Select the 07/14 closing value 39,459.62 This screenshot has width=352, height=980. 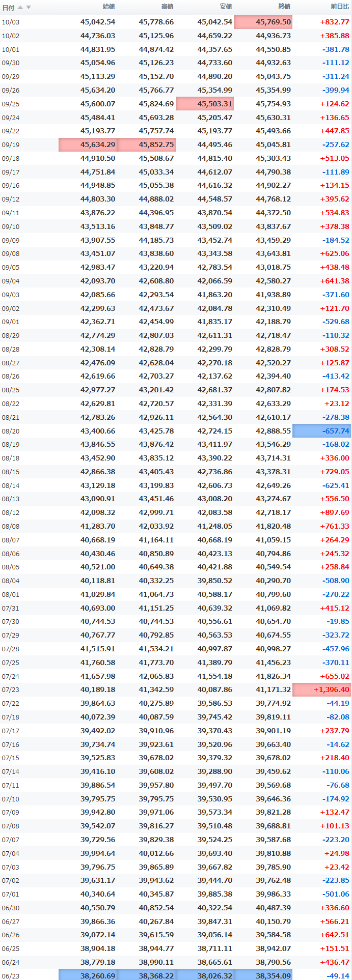tap(274, 771)
